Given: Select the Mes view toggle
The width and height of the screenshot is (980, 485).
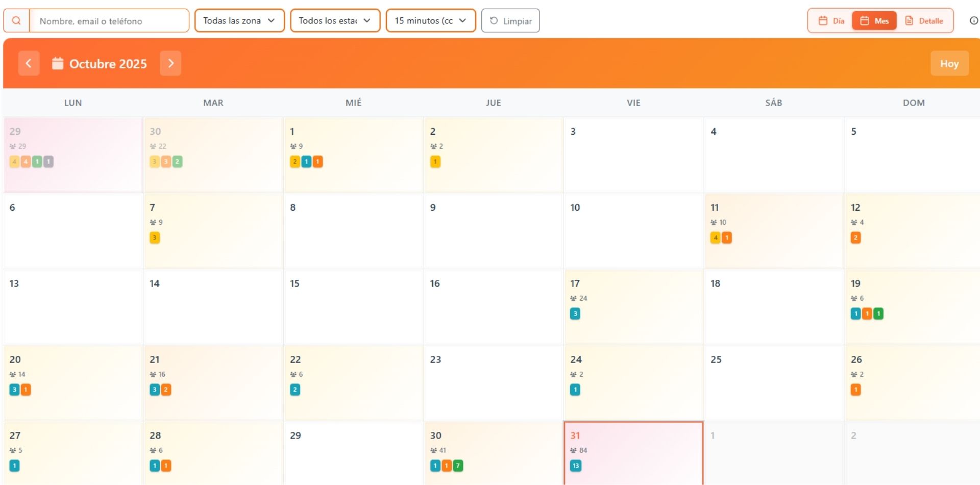Looking at the screenshot, I should click(x=874, y=21).
